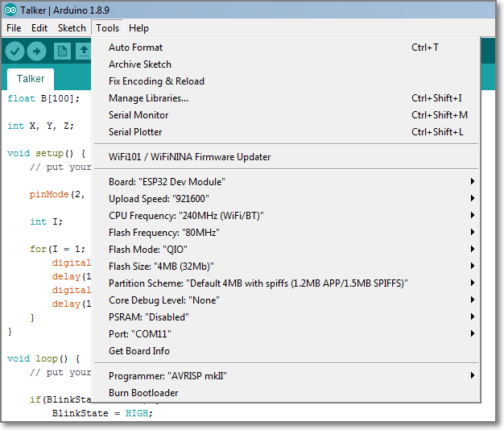Click the "pinMode(2," code line
This screenshot has width=504, height=430.
click(x=57, y=194)
